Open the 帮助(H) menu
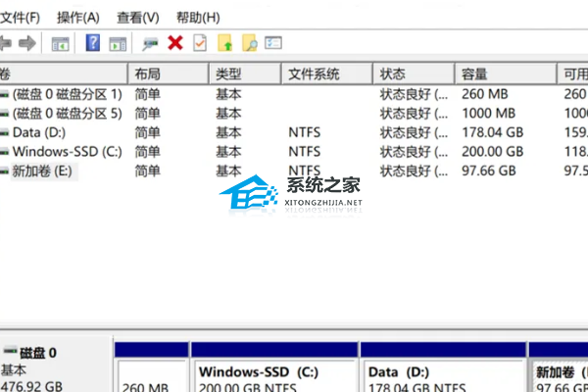 click(197, 18)
